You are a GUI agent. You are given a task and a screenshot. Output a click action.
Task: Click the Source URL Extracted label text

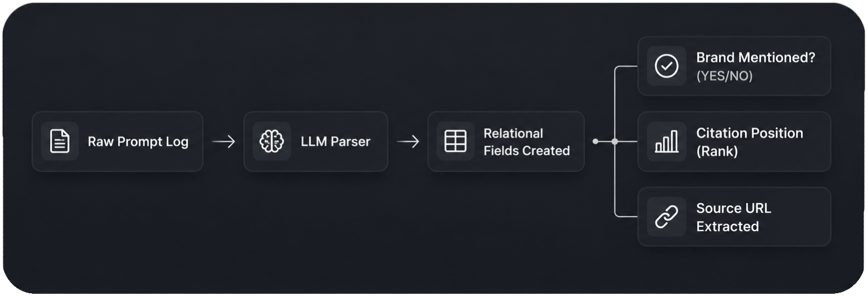click(734, 217)
